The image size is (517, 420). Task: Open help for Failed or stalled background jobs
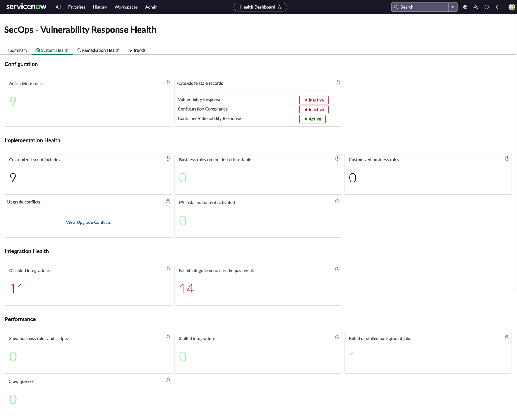507,338
